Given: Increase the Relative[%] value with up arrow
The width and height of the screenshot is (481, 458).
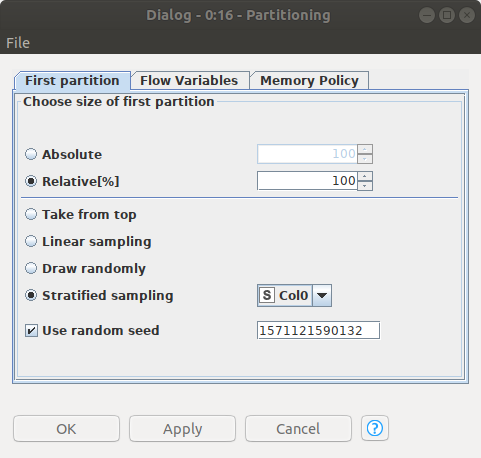Looking at the screenshot, I should click(365, 176).
